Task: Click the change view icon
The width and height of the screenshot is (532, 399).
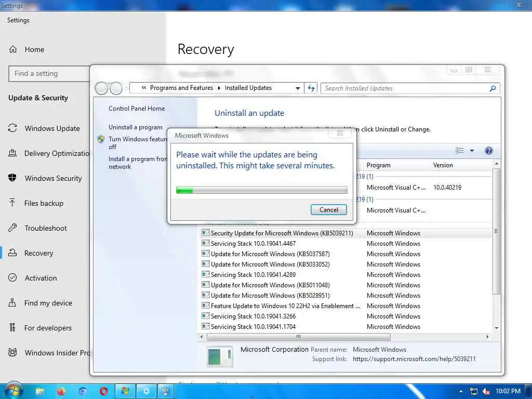Action: (x=459, y=151)
